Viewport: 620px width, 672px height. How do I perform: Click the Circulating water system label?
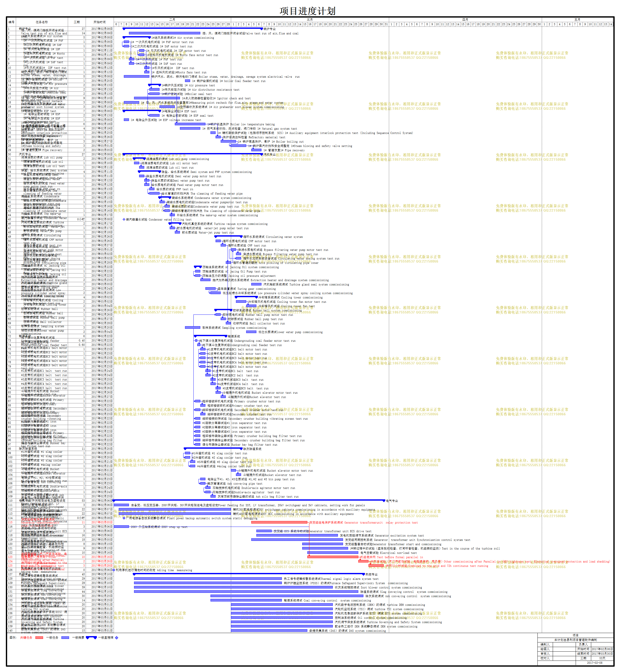tap(273, 237)
